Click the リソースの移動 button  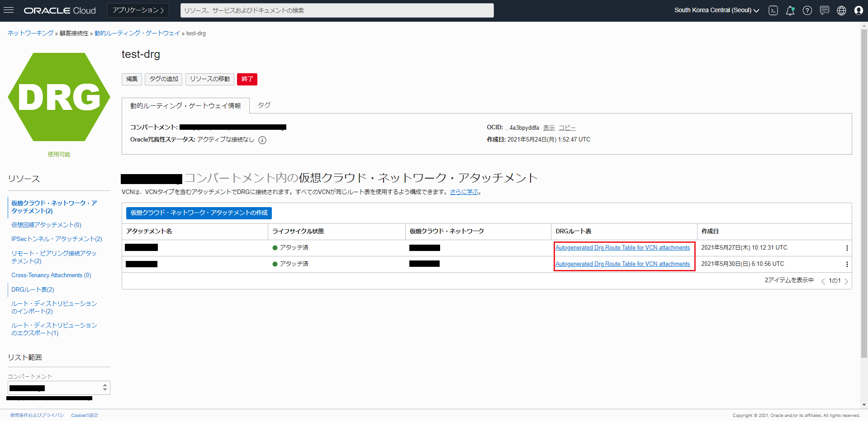210,79
